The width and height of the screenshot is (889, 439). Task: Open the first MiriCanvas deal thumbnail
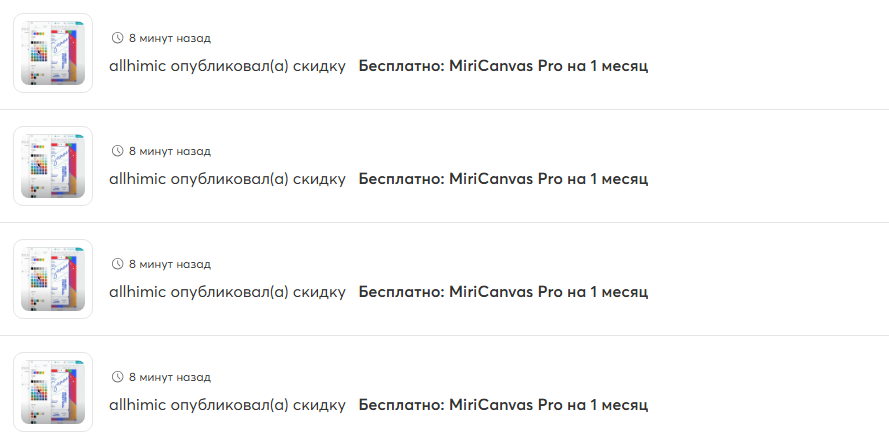click(x=53, y=53)
